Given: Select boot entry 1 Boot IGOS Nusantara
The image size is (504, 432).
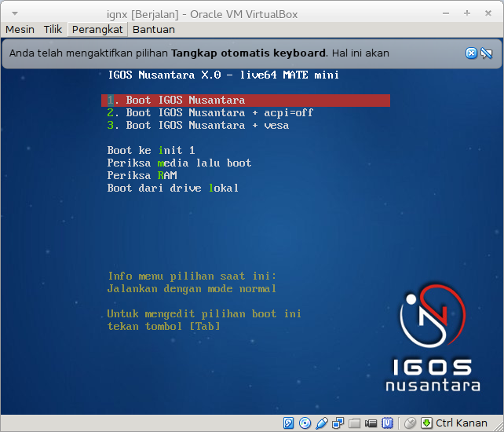Looking at the screenshot, I should point(246,101).
